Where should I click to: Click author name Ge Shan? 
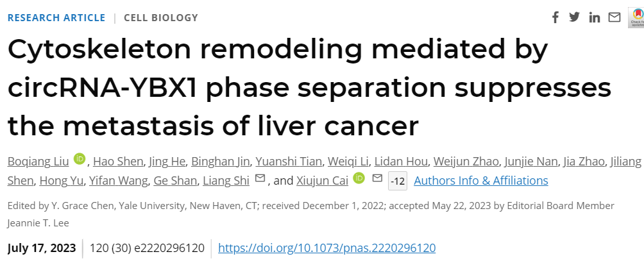pos(175,181)
